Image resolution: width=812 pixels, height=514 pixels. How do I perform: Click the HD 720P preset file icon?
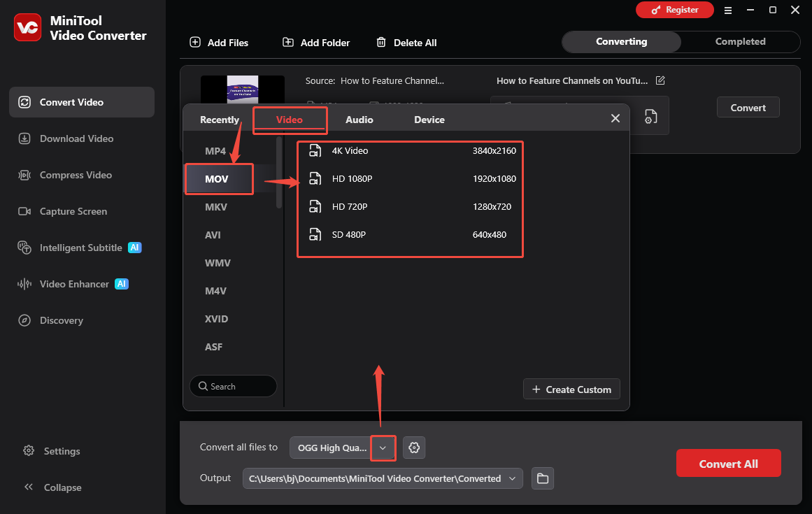tap(315, 206)
